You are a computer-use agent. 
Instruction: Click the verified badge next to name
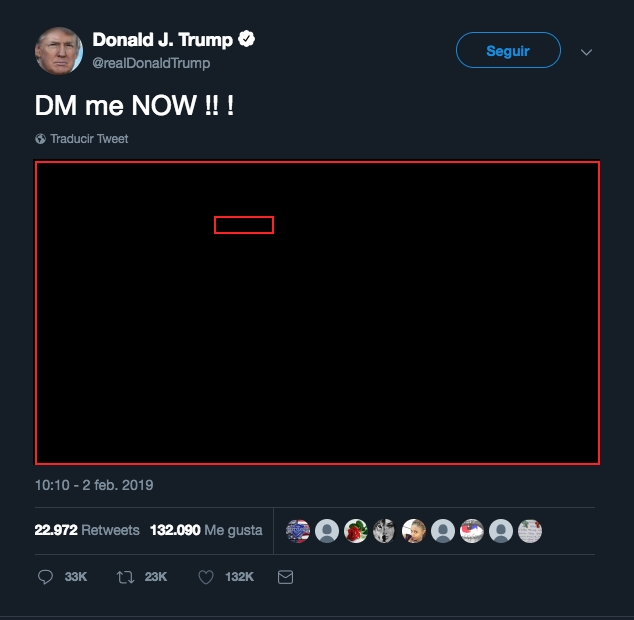[246, 39]
